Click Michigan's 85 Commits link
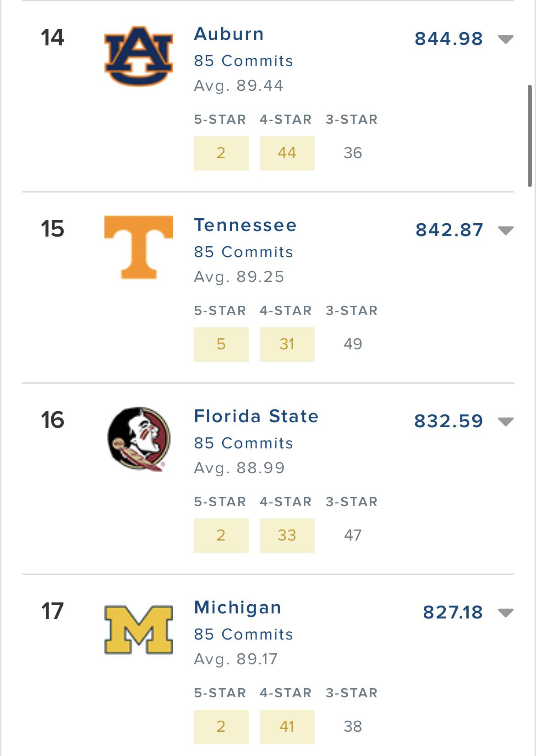 click(x=243, y=634)
